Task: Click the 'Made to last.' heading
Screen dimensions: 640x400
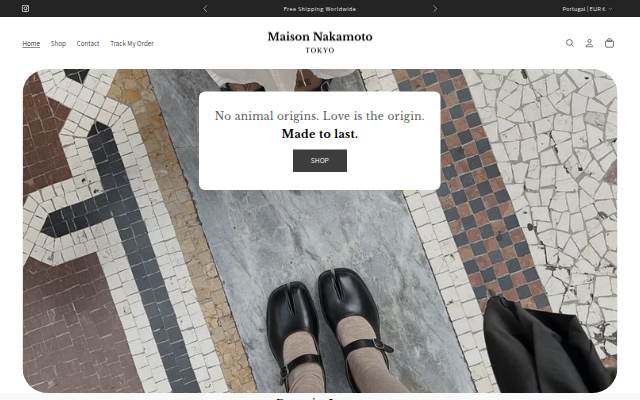Action: (320, 134)
